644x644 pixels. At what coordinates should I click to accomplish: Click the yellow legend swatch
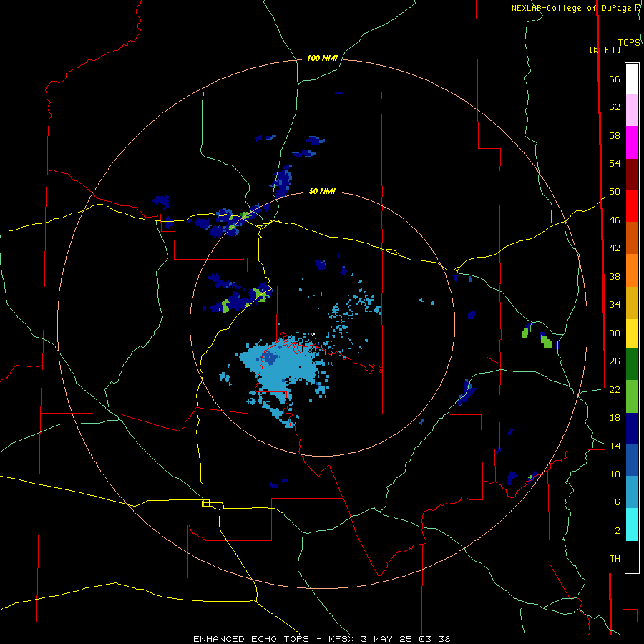pyautogui.click(x=632, y=333)
